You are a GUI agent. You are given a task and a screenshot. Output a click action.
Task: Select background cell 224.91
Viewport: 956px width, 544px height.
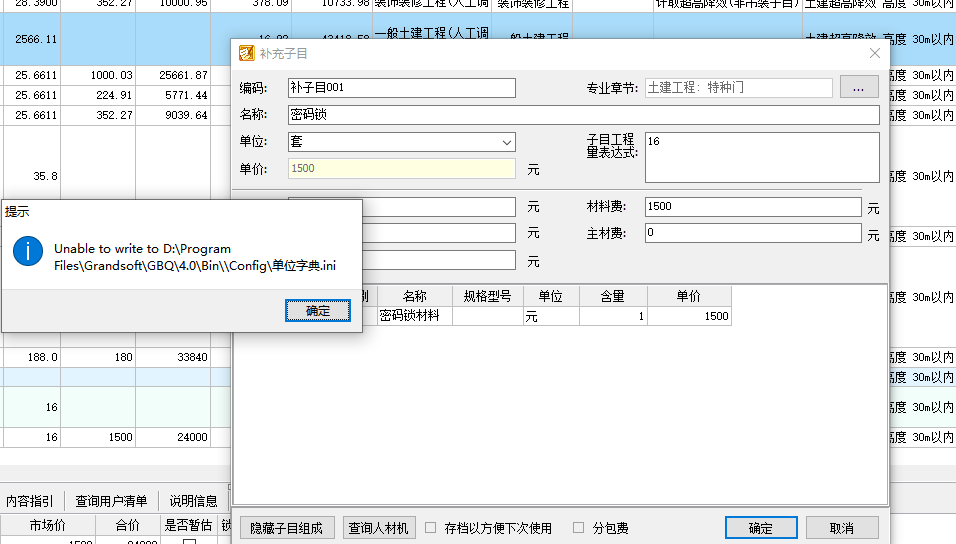(98, 96)
